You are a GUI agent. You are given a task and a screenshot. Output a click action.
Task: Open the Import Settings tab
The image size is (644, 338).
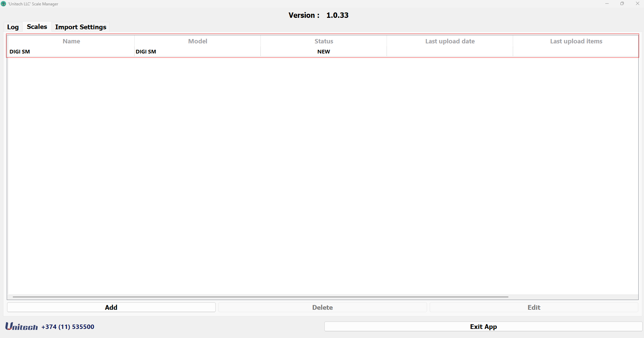pos(81,27)
